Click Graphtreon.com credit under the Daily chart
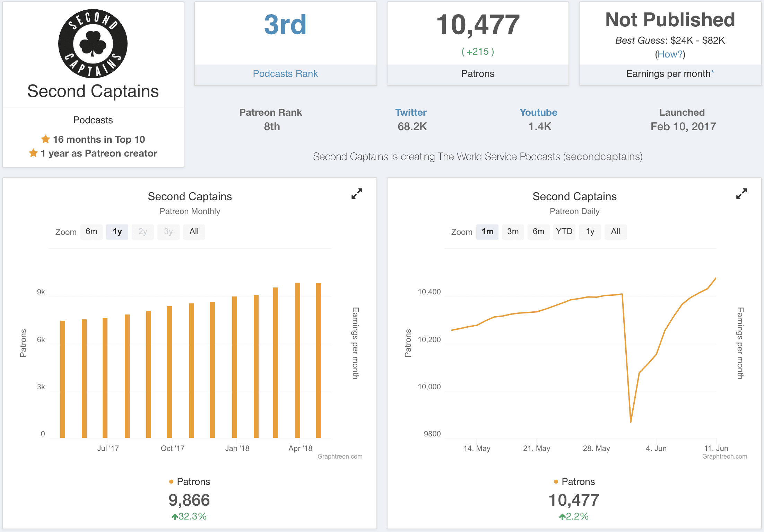 coord(724,456)
